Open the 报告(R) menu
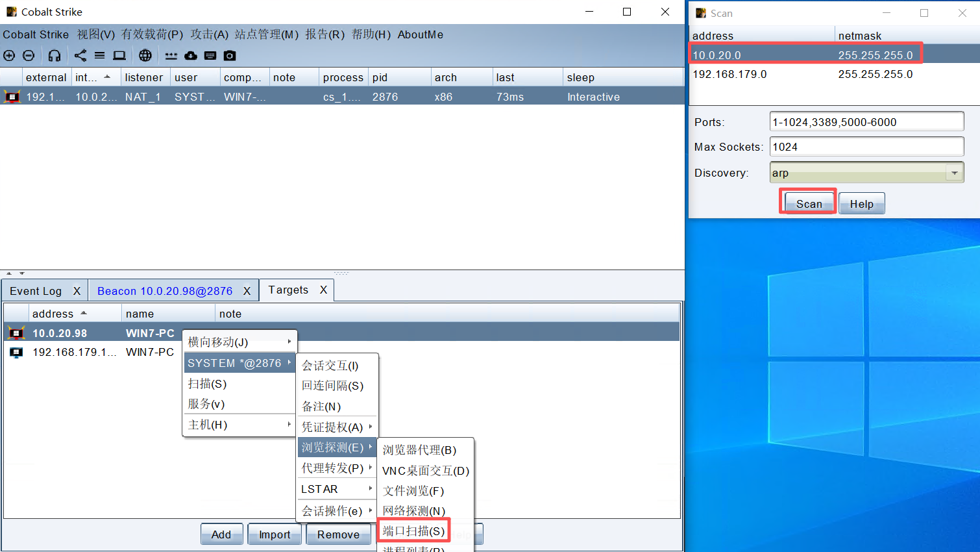This screenshot has width=980, height=552. 325,34
